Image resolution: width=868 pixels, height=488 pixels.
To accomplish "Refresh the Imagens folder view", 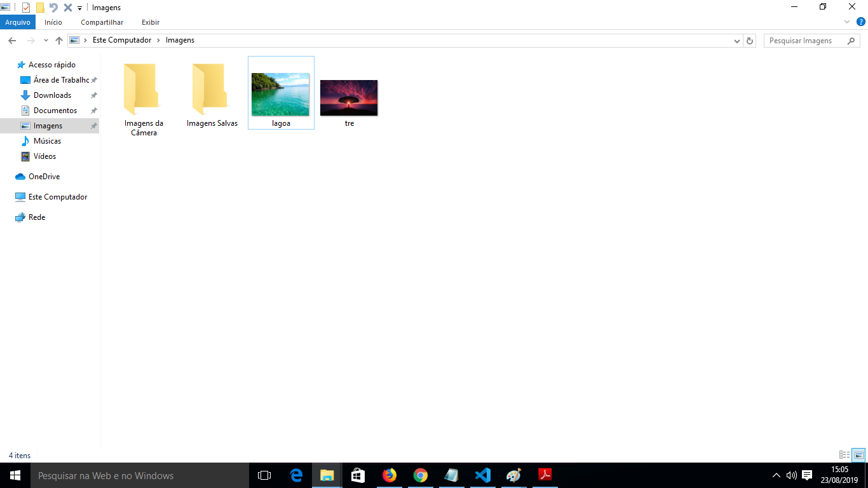I will [x=750, y=41].
